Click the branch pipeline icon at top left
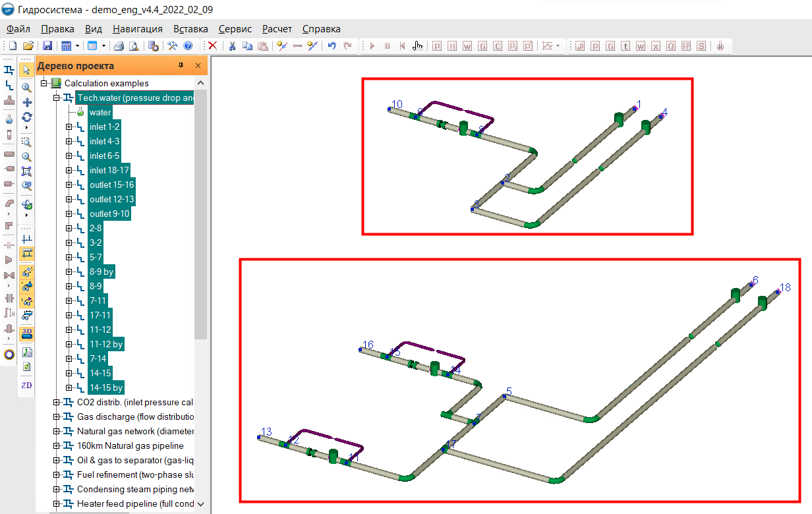Viewport: 812px width, 514px height. click(x=9, y=70)
